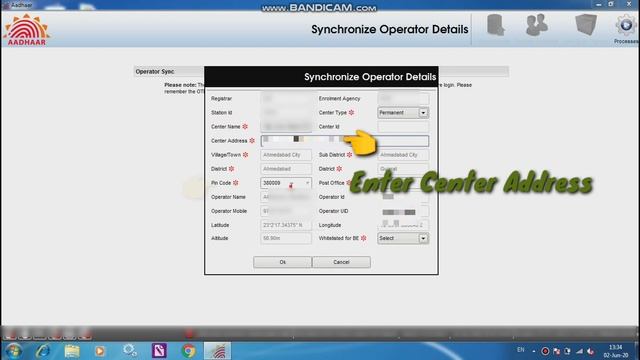Image resolution: width=640 pixels, height=360 pixels.
Task: Switch to the Aadhaar client taskbar button
Action: coord(217,351)
